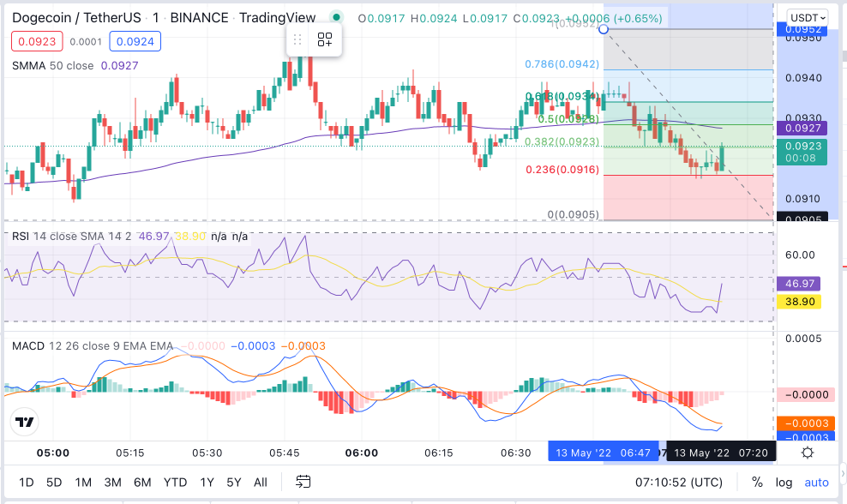The width and height of the screenshot is (847, 504).
Task: Click the 0.0940 price axis tick
Action: coord(803,78)
